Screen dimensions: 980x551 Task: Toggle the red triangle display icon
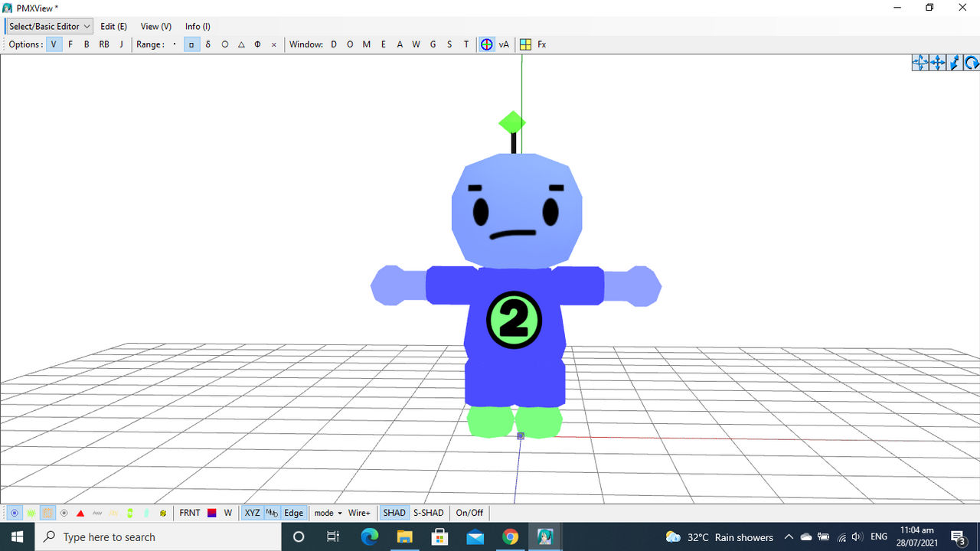click(80, 513)
